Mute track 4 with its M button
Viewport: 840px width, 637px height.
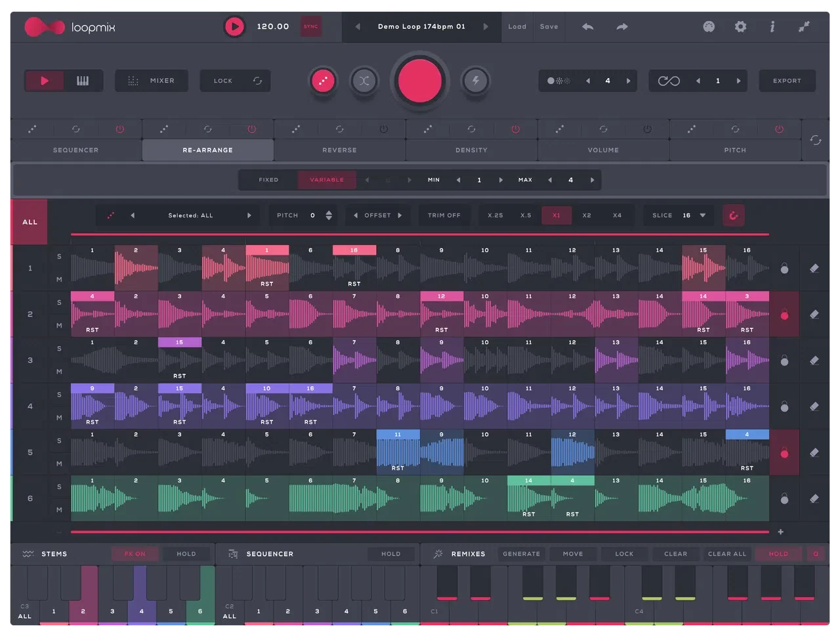tap(59, 418)
